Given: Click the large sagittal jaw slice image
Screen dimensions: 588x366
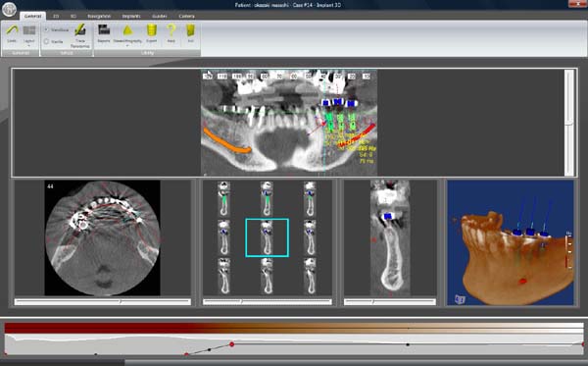Looking at the screenshot, I should tap(390, 238).
